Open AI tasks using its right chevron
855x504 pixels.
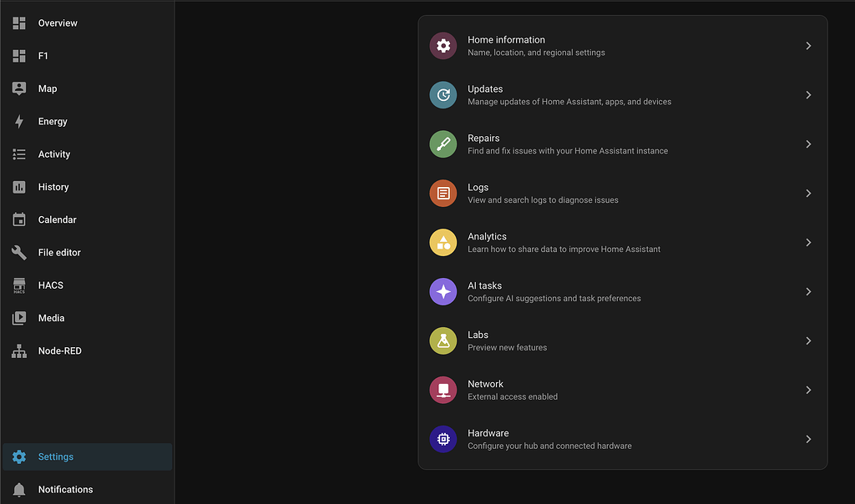click(x=808, y=291)
